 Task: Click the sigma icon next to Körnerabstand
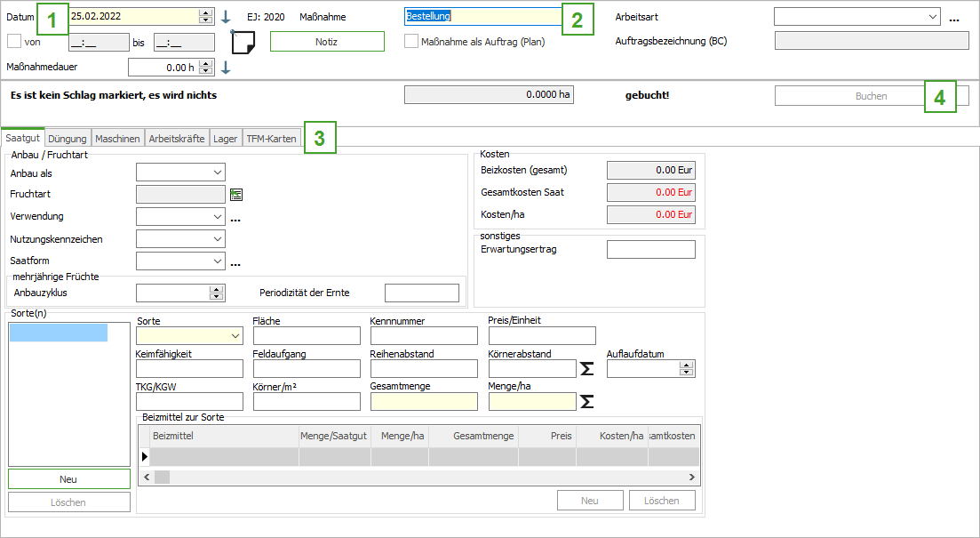[x=586, y=369]
